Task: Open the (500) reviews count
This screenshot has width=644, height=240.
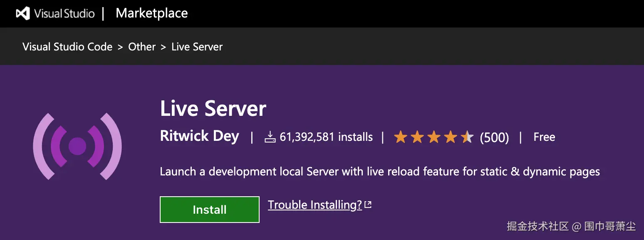Action: (x=494, y=137)
